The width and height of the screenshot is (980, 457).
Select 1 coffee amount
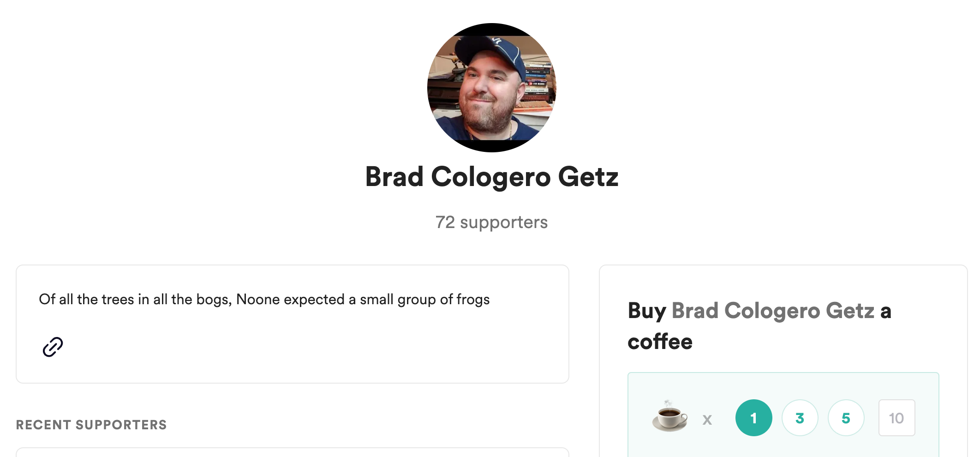[x=753, y=418]
